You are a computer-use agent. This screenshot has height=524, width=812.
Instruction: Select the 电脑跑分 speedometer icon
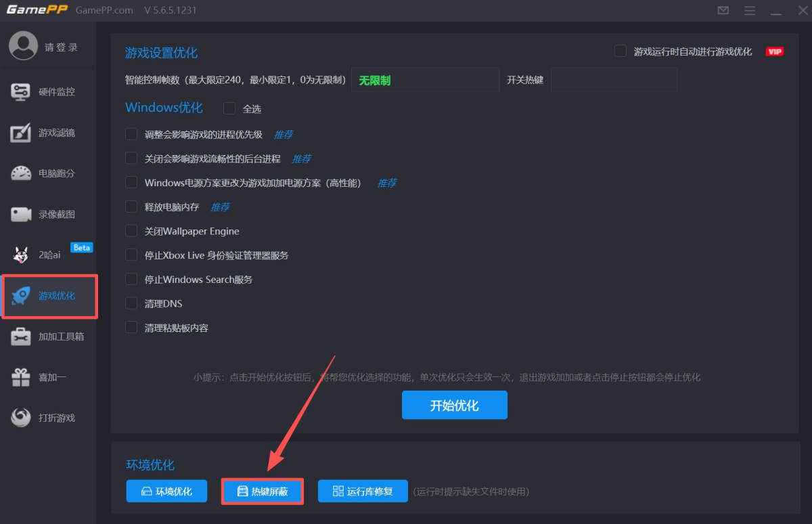[21, 173]
